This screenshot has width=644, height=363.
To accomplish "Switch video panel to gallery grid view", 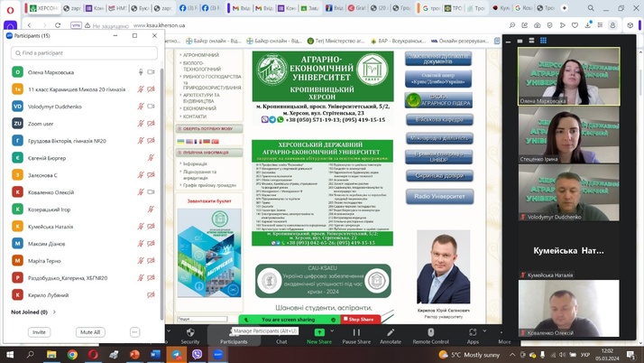I will point(543,41).
